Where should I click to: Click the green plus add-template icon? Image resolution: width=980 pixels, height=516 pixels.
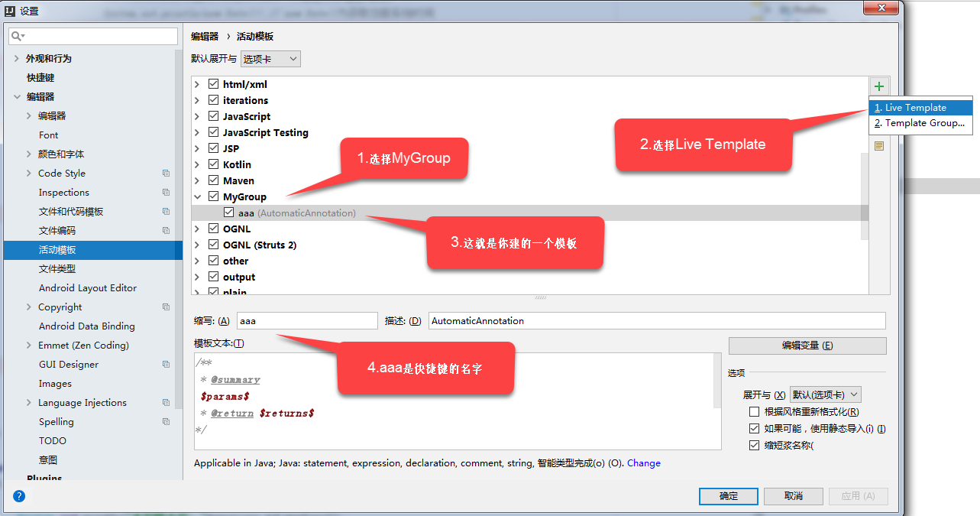click(x=879, y=86)
